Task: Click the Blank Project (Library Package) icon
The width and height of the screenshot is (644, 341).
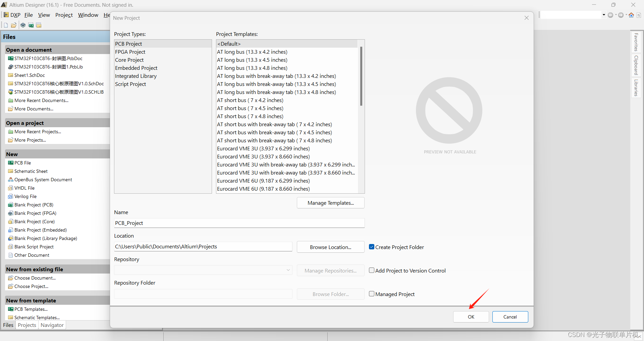Action: (11, 238)
